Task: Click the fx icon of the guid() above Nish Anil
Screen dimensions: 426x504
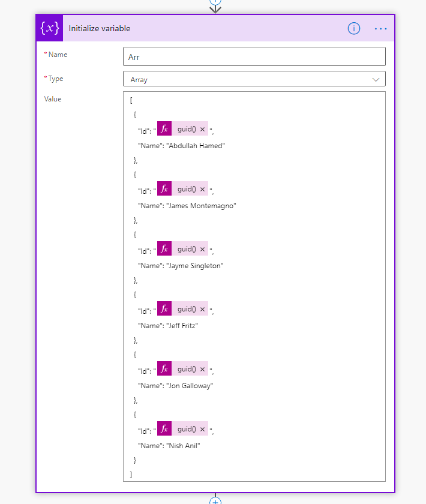Action: 164,429
